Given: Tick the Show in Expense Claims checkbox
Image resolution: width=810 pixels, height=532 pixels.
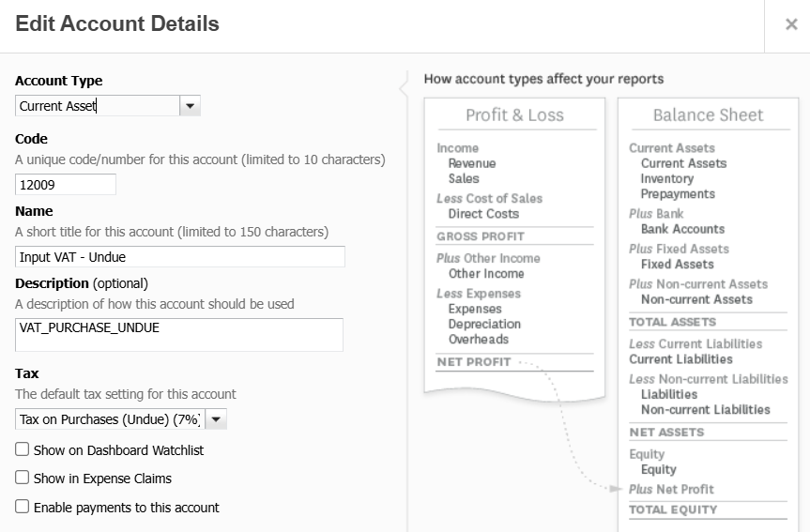Looking at the screenshot, I should click(23, 479).
